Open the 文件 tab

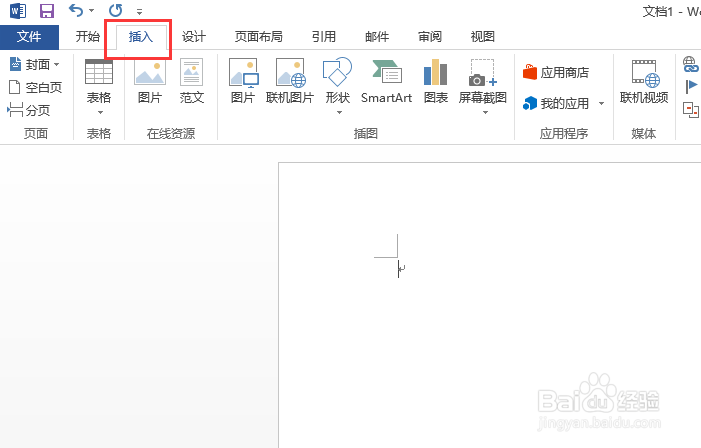pos(29,37)
